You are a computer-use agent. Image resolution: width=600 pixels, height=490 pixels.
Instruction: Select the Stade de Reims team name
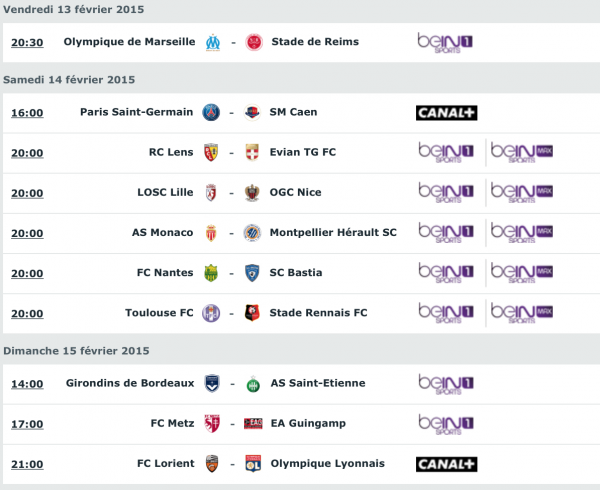coord(315,42)
